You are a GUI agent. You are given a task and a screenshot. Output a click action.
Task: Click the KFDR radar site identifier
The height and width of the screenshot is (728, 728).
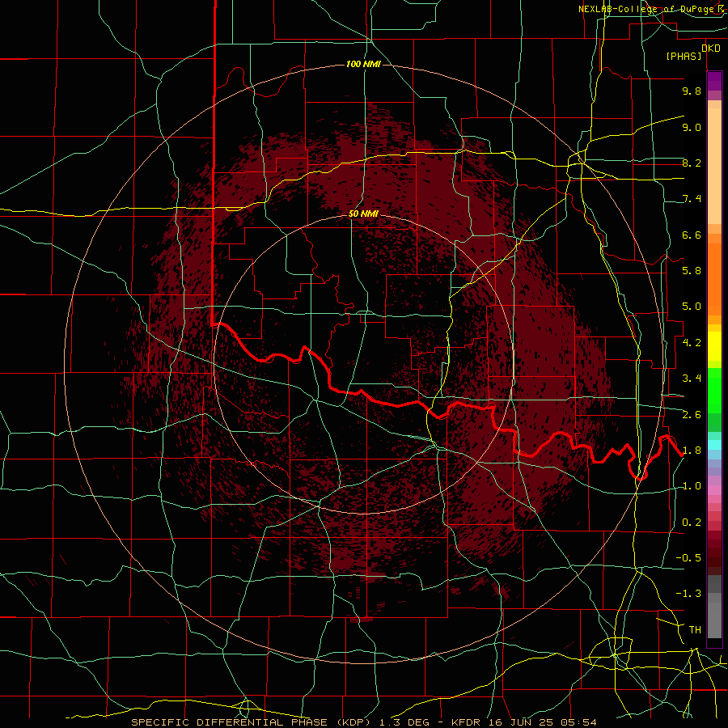pos(466,722)
